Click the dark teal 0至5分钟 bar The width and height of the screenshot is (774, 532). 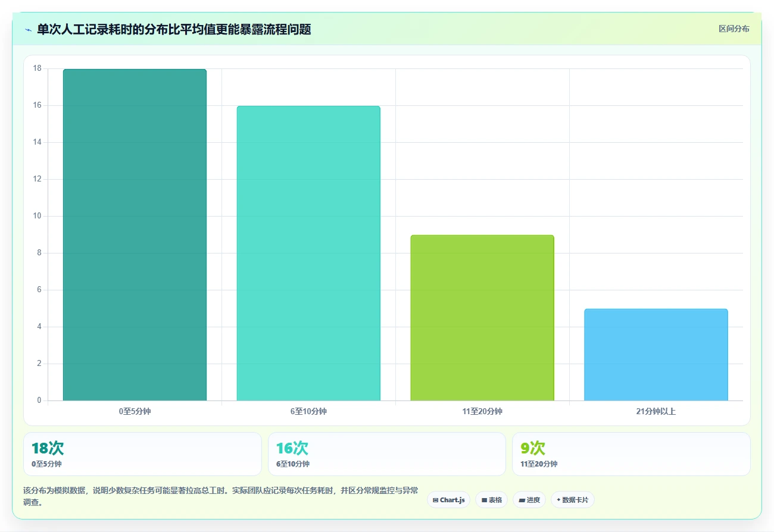[135, 235]
